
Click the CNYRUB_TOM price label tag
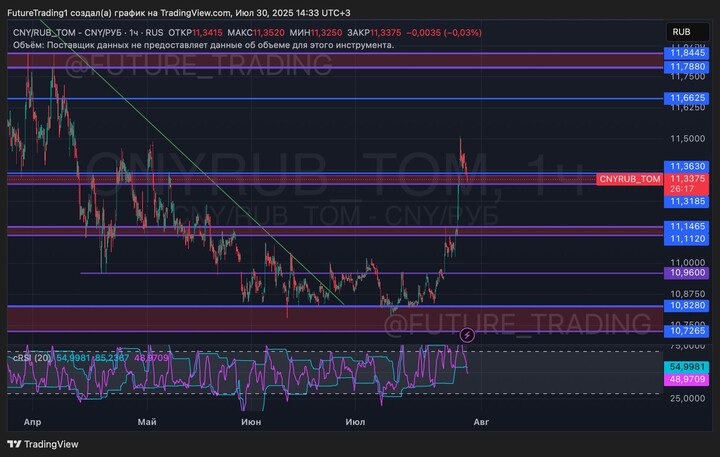coord(629,179)
